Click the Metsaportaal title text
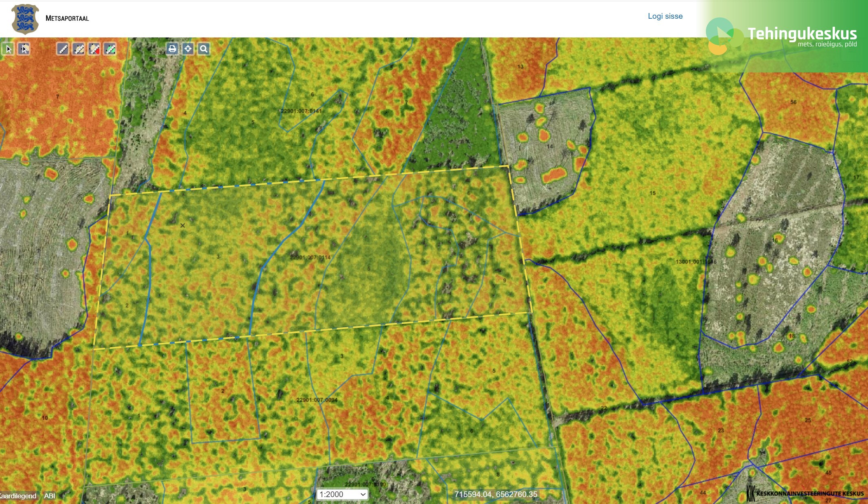 pyautogui.click(x=67, y=18)
